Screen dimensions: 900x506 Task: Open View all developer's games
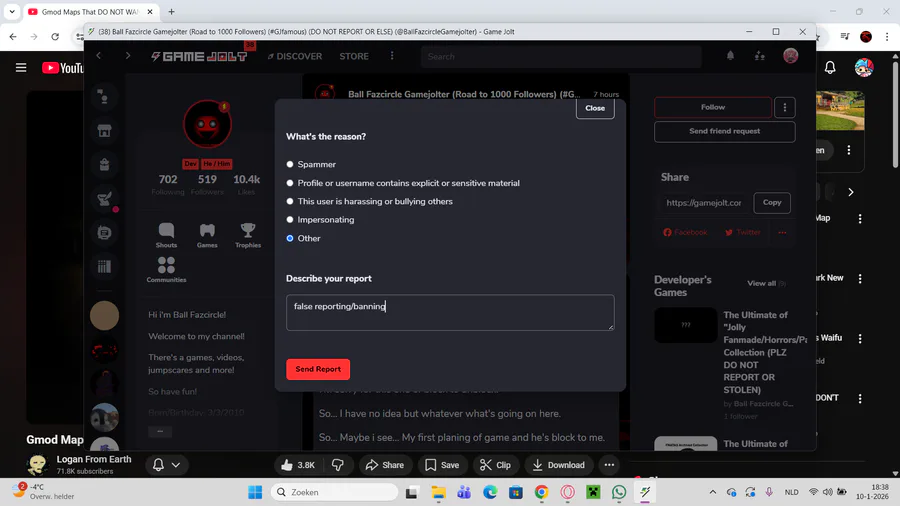(762, 283)
